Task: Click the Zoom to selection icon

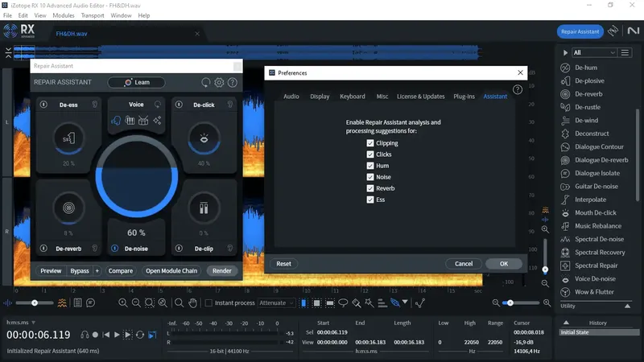Action: pyautogui.click(x=150, y=303)
